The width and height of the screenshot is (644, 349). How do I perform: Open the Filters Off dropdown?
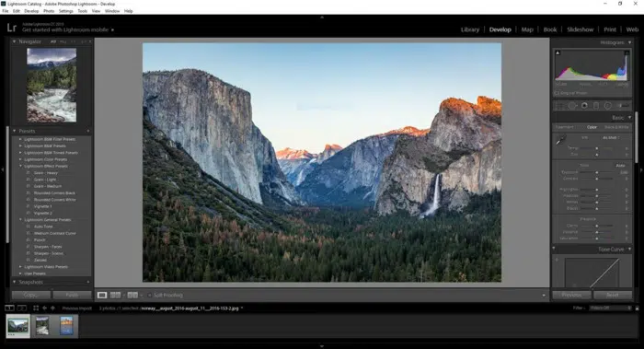tap(610, 308)
